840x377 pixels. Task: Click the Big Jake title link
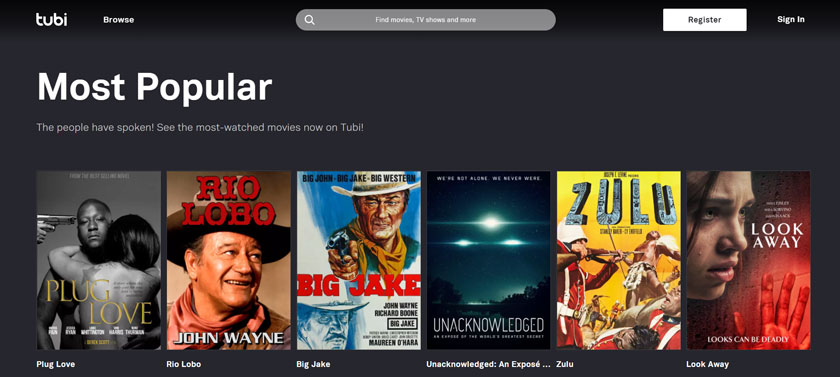tap(313, 364)
